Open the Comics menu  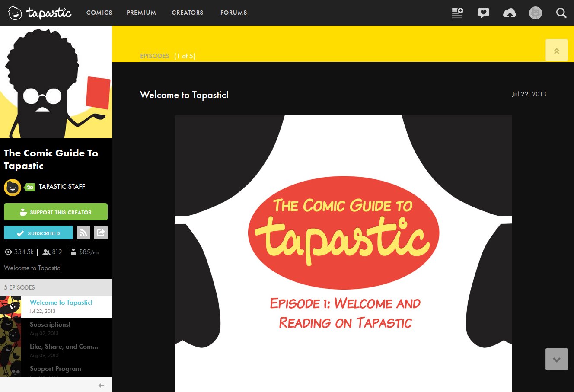coord(99,13)
